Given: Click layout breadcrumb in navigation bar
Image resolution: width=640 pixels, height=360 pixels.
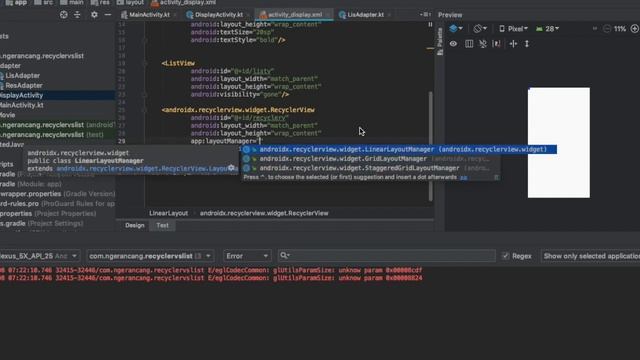Looking at the screenshot, I should 131,2.
